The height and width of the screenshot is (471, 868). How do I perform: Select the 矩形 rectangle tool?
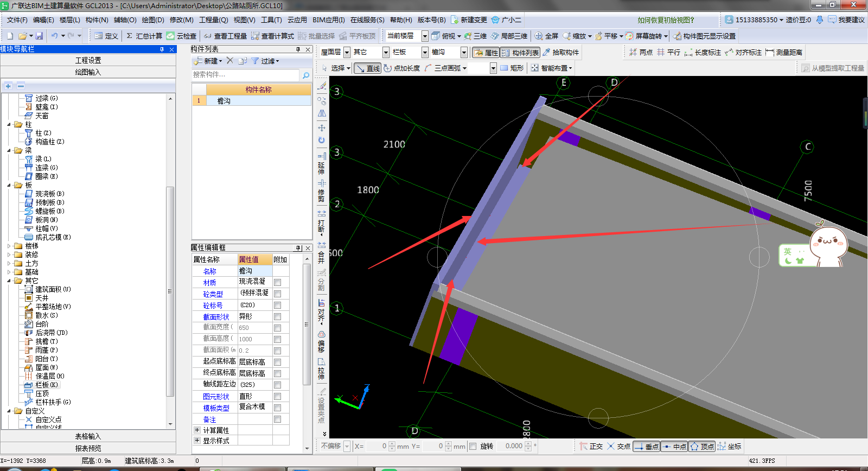(x=512, y=68)
